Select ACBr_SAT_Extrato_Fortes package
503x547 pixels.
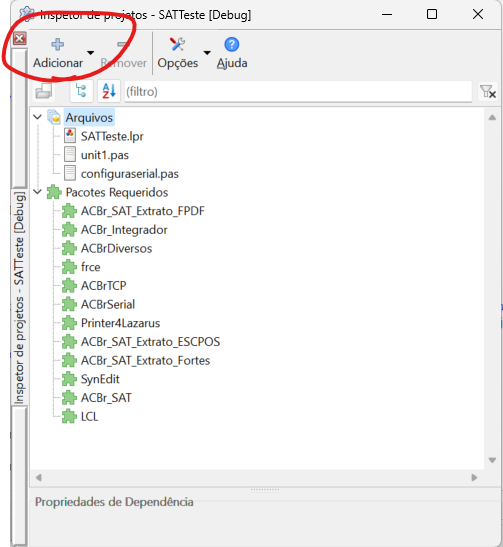(x=145, y=360)
